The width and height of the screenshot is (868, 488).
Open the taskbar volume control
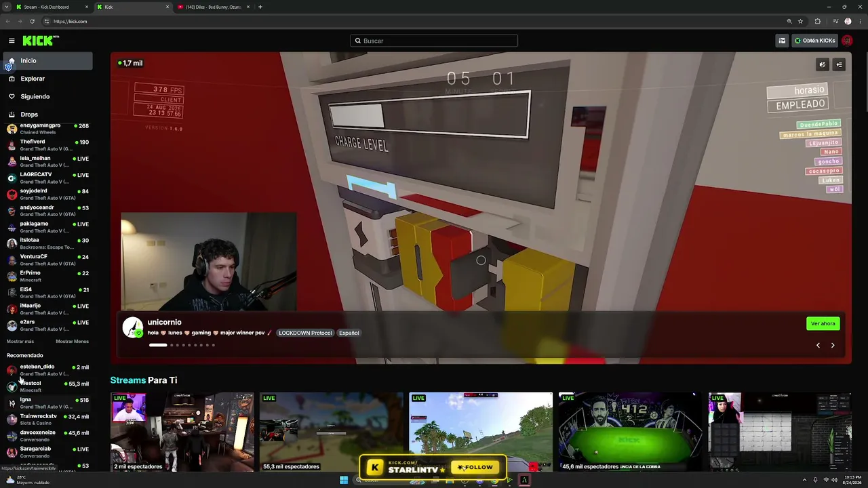pos(835,480)
